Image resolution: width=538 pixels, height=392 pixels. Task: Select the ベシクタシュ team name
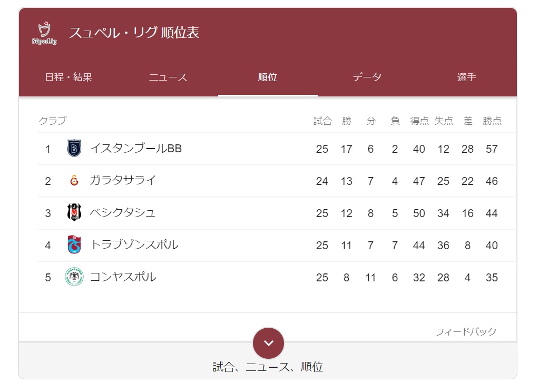coord(123,213)
